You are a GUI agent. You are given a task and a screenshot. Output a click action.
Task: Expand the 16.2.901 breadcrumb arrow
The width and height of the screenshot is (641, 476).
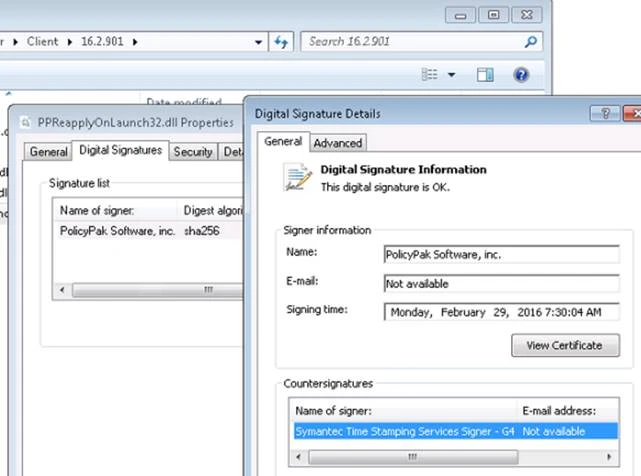[135, 42]
